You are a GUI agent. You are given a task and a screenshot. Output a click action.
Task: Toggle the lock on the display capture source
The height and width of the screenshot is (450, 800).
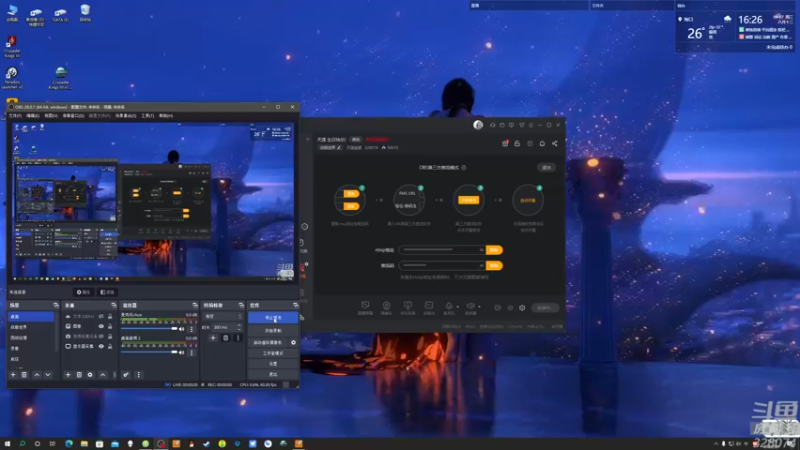pos(110,346)
